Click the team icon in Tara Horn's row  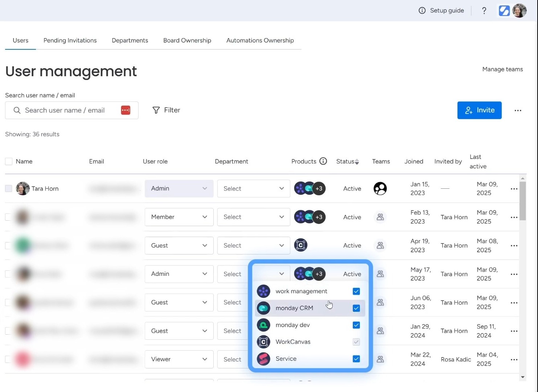[x=380, y=188]
